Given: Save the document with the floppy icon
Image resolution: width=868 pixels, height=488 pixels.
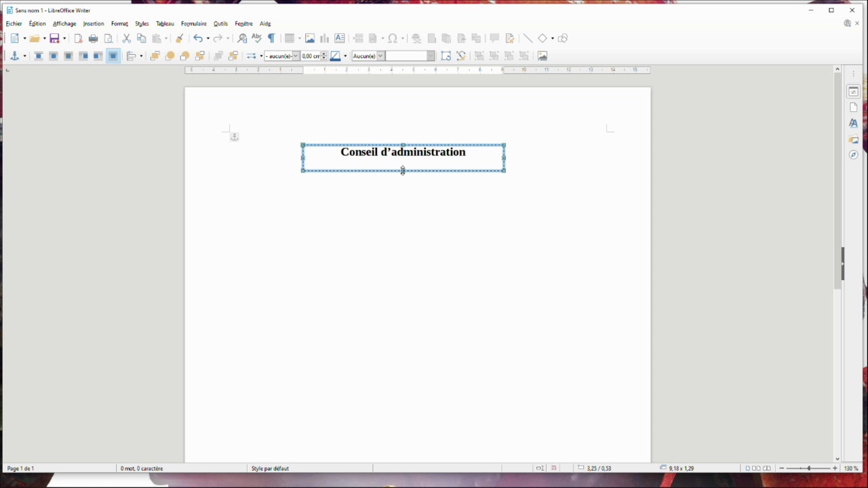Looking at the screenshot, I should (x=54, y=39).
